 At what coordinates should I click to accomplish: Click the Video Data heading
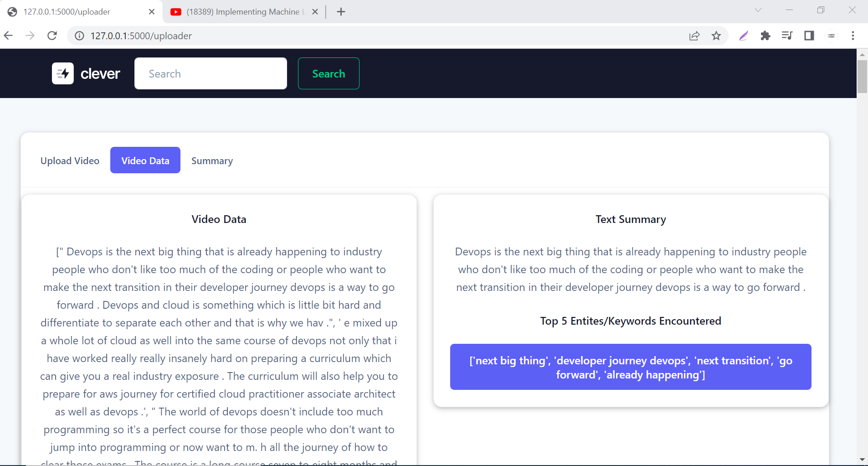tap(219, 219)
